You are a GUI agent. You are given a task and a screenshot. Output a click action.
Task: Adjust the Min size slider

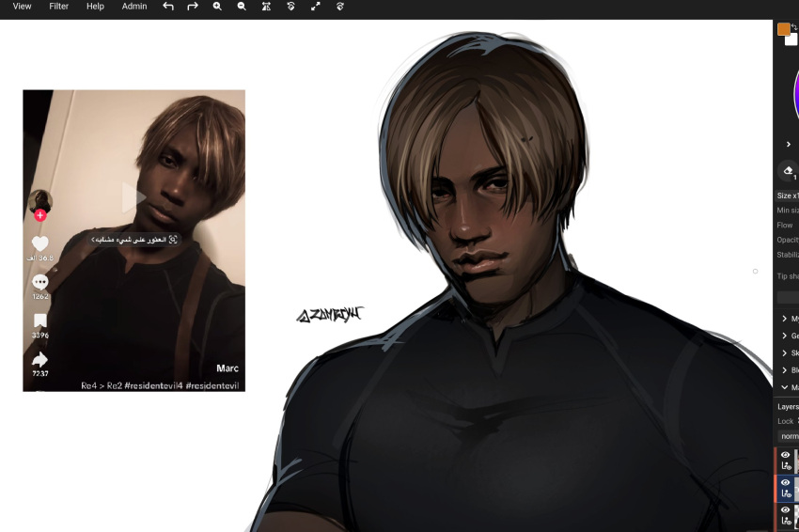[x=788, y=211]
